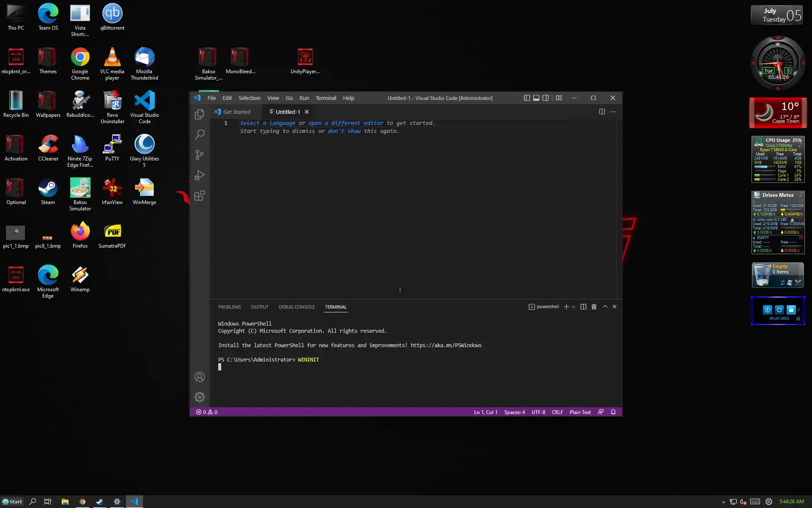Image resolution: width=812 pixels, height=508 pixels.
Task: Toggle the bottom panel layout button
Action: pyautogui.click(x=536, y=98)
